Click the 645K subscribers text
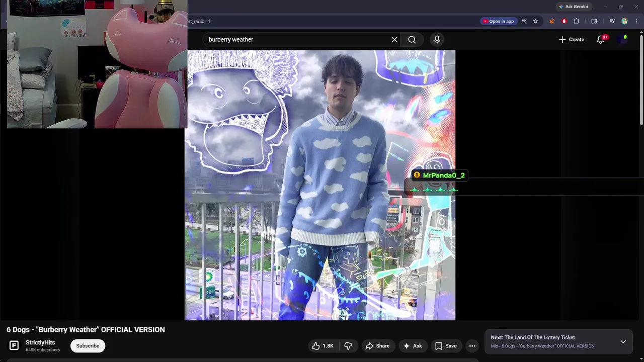Screen dimensions: 644x362 tap(43, 350)
